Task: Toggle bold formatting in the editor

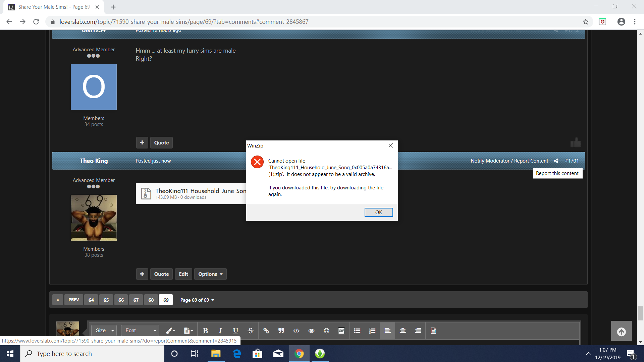Action: point(205,330)
